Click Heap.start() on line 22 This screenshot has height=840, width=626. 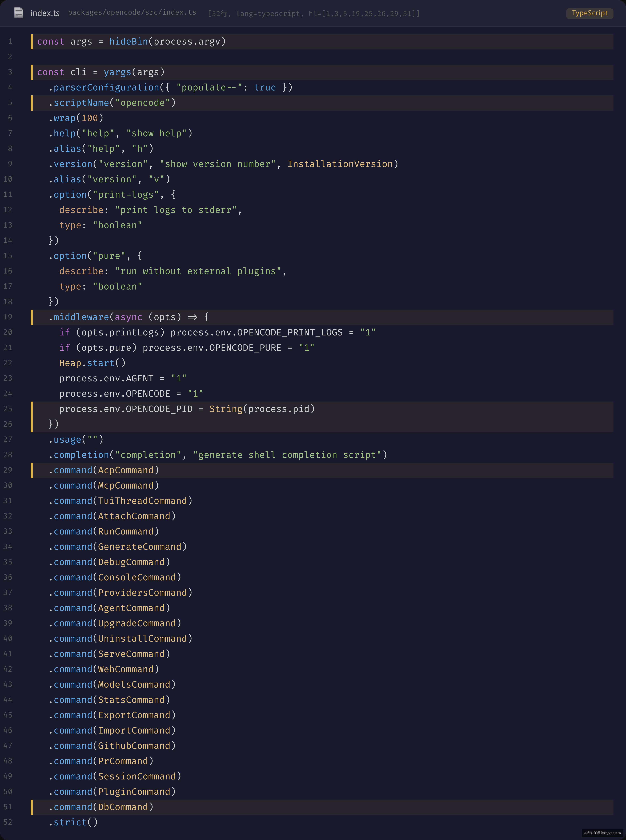click(x=93, y=363)
